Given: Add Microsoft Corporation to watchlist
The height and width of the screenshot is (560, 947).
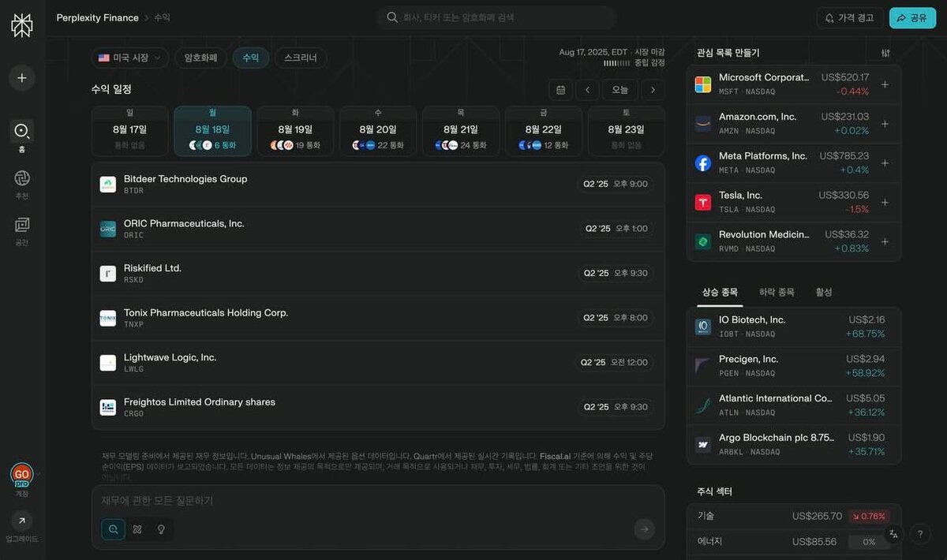Looking at the screenshot, I should [885, 84].
